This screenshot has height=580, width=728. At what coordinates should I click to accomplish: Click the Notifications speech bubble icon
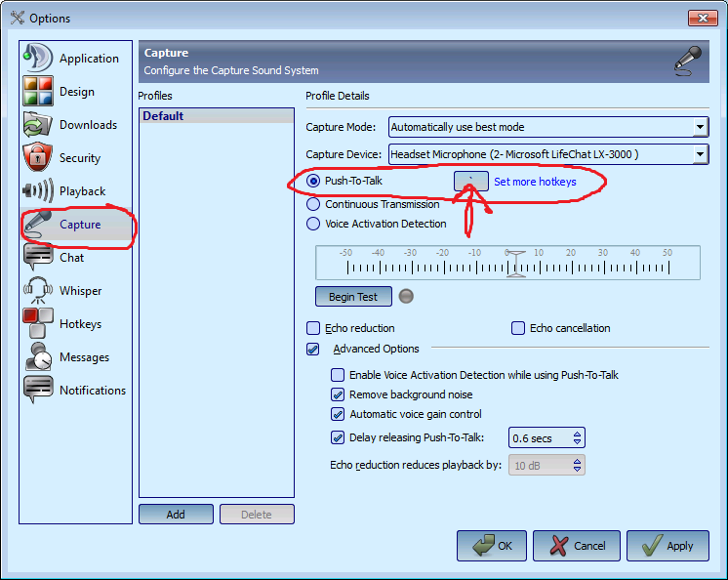38,390
